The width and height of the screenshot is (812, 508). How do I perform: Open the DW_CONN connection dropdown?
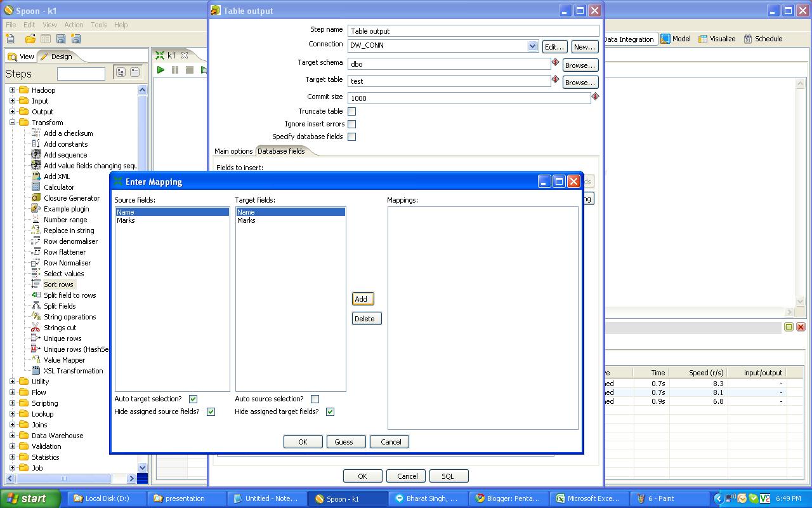(531, 45)
